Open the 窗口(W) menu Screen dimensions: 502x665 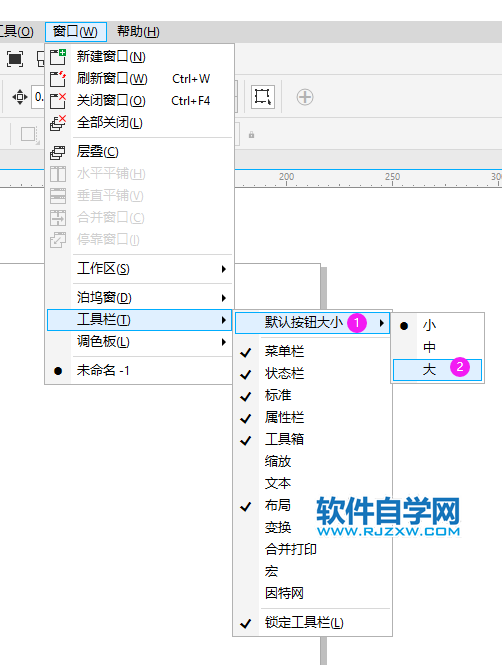[75, 31]
